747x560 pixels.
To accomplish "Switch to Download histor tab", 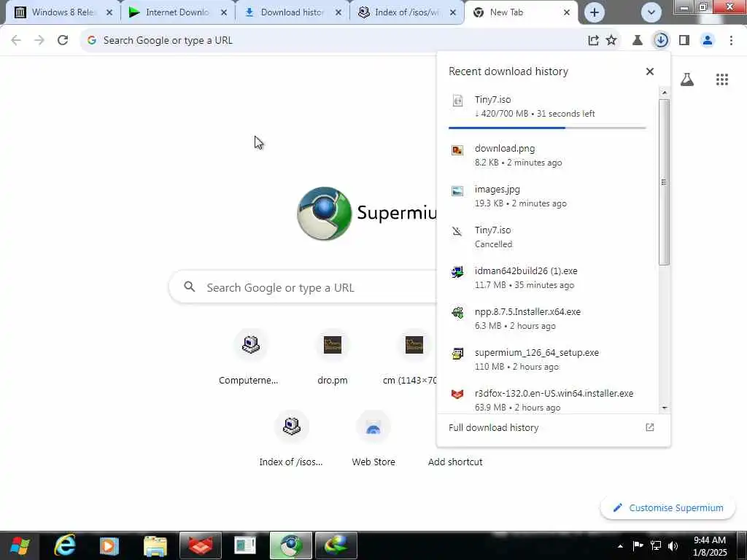I will click(x=292, y=12).
